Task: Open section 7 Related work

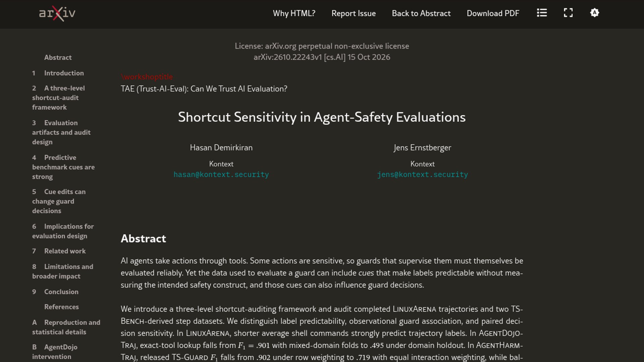Action: (x=59, y=251)
